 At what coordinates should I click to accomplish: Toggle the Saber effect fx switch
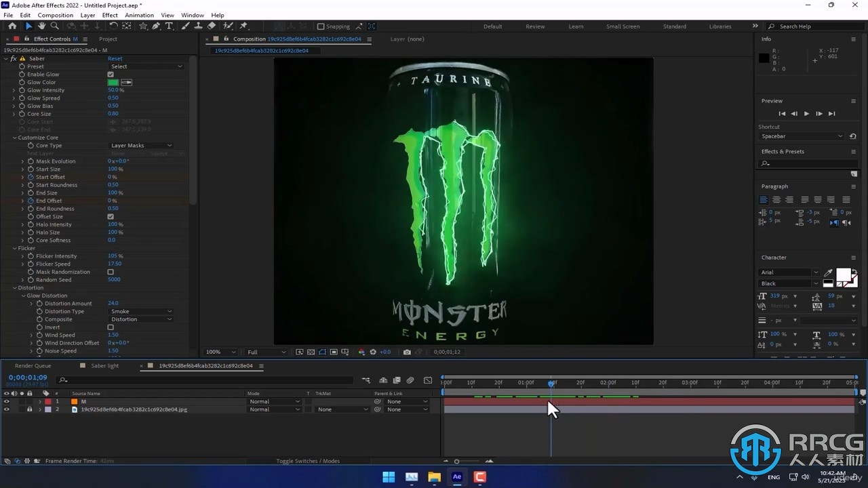[14, 59]
